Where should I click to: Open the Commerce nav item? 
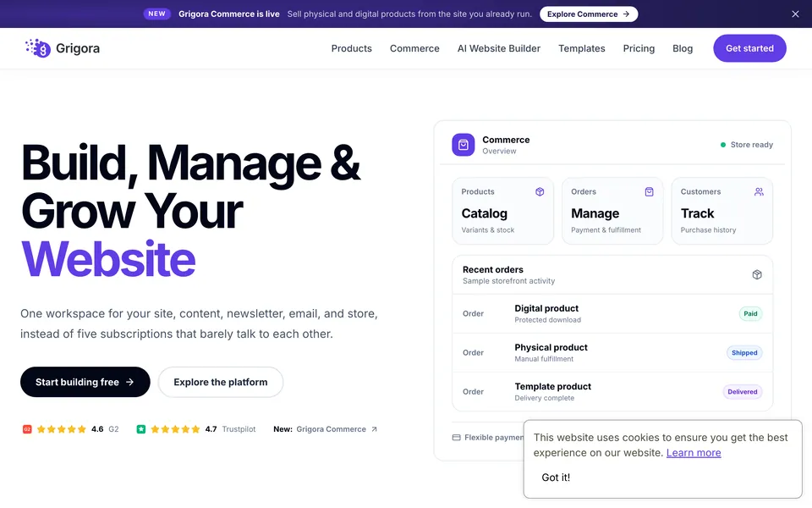click(x=414, y=48)
